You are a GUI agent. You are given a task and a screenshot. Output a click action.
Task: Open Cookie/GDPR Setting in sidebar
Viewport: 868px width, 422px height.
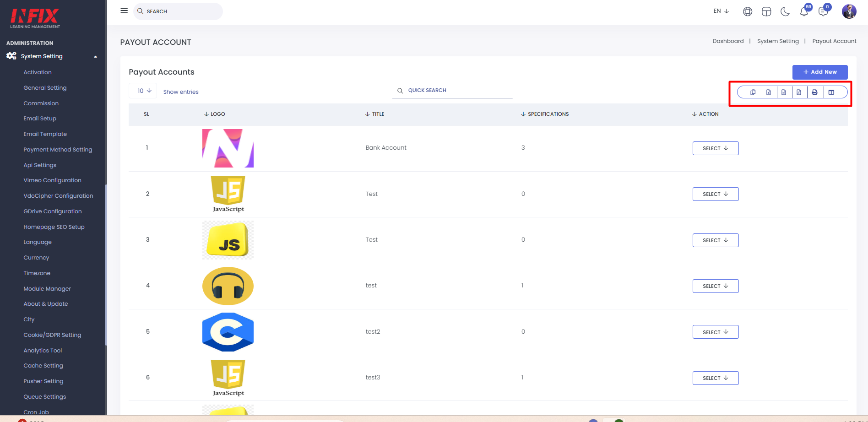(52, 335)
